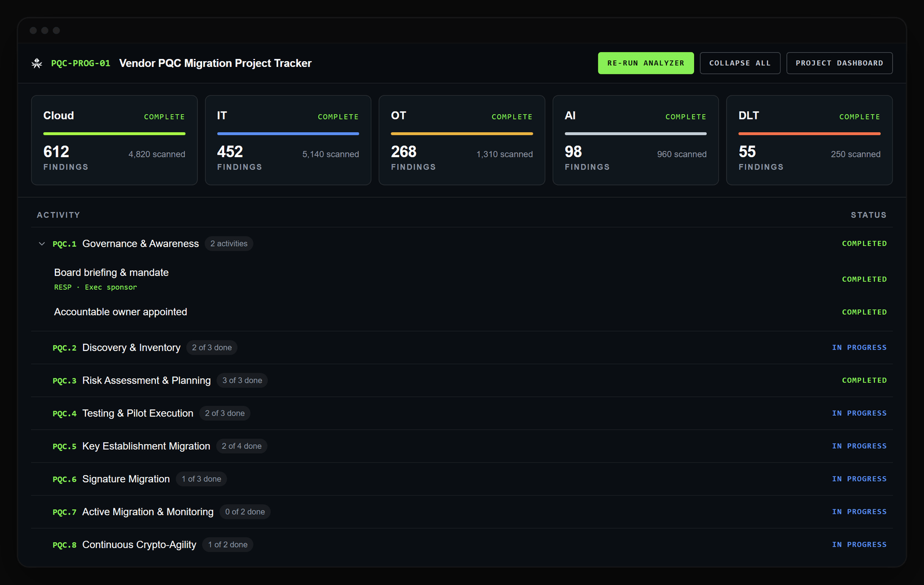Screen dimensions: 924x585
Task: Expand the Discovery & Inventory row
Action: tap(462, 348)
